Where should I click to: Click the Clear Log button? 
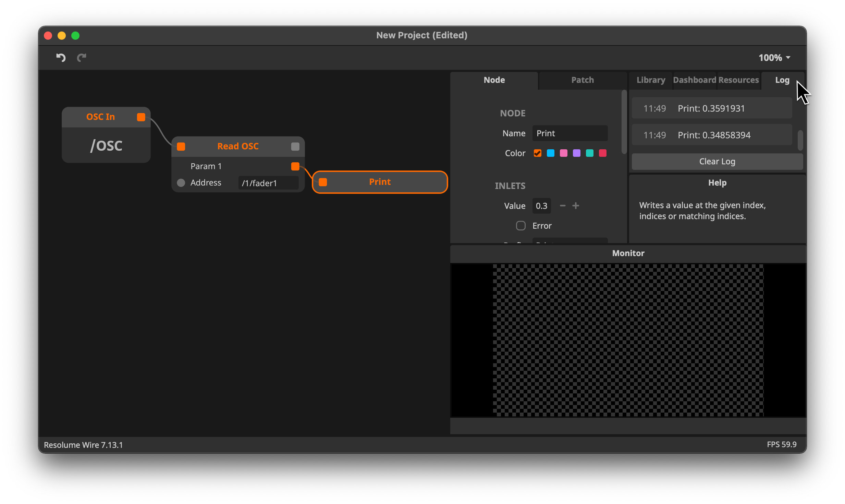(x=717, y=162)
